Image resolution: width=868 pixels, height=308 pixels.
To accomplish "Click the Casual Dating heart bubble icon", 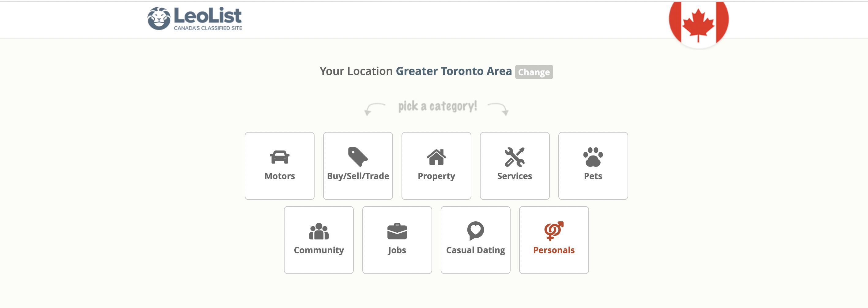I will click(x=475, y=231).
